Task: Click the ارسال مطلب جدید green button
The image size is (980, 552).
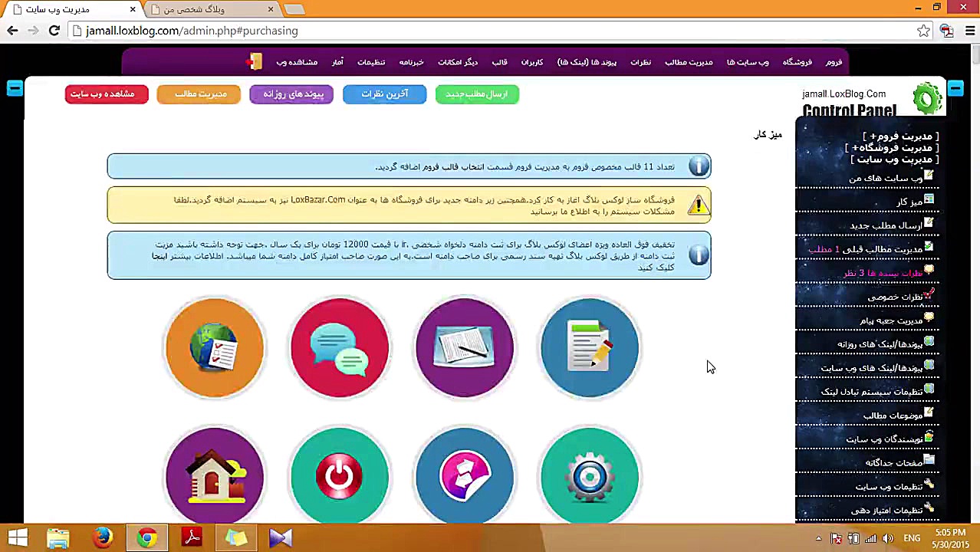Action: [476, 94]
